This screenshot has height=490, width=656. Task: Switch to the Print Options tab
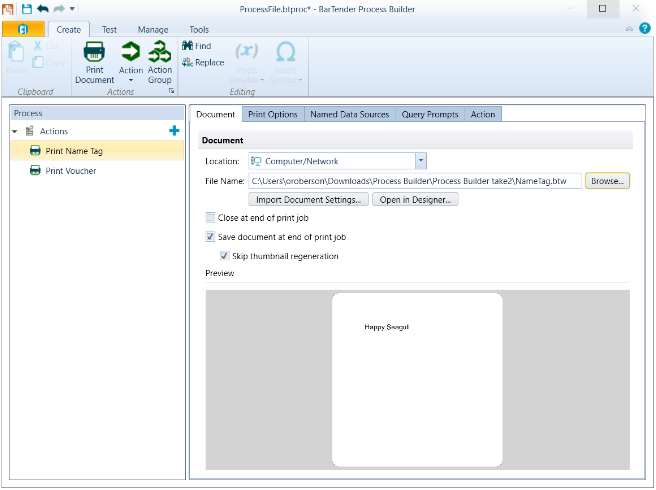(272, 114)
